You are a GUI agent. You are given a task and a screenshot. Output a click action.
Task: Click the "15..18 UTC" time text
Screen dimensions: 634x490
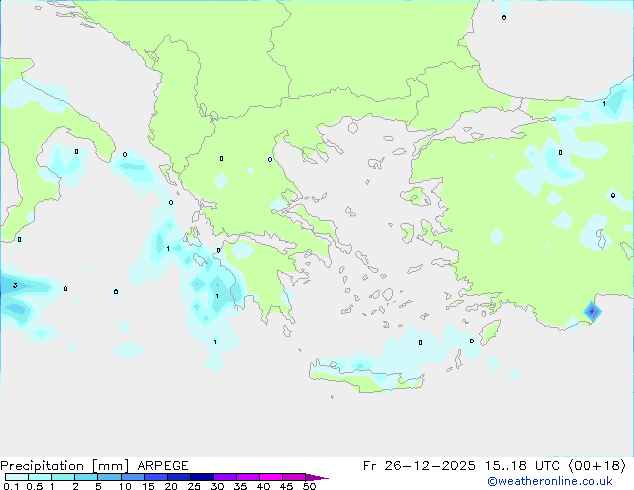point(525,466)
